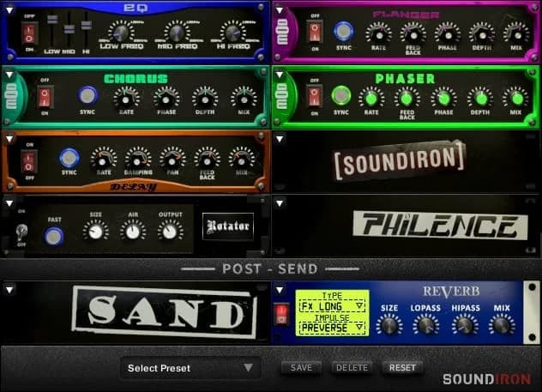This screenshot has height=392, width=542.
Task: Click the Reset button
Action: coord(402,367)
